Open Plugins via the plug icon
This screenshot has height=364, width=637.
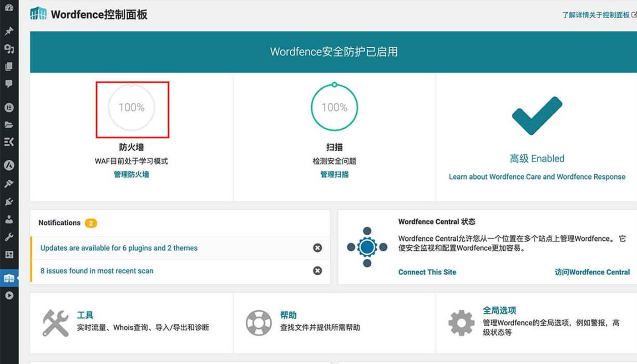tap(9, 202)
